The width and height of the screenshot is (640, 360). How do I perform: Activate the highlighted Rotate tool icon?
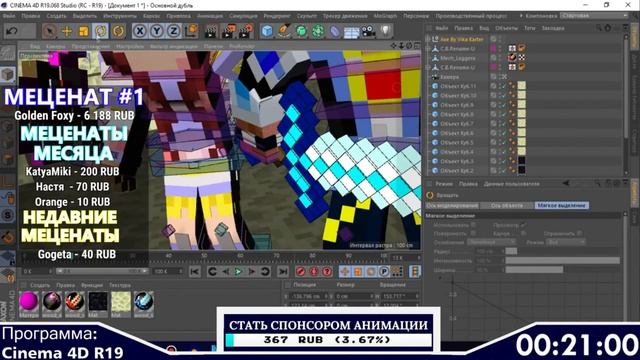point(101,31)
